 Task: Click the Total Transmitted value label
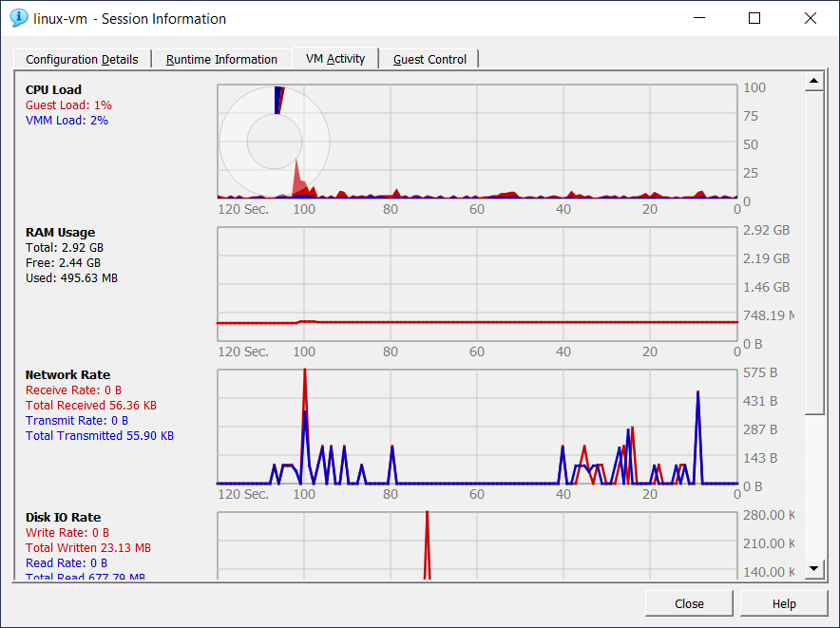pos(100,436)
